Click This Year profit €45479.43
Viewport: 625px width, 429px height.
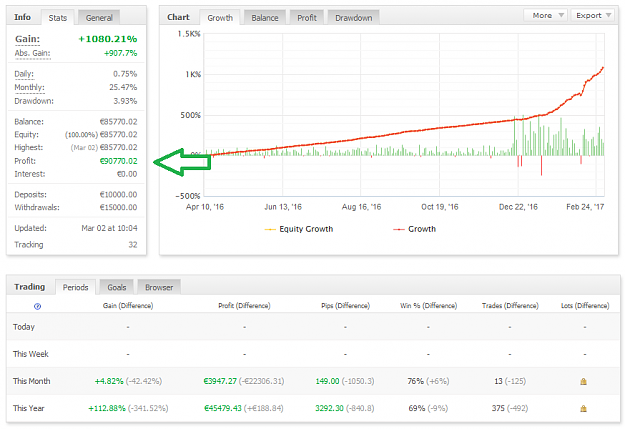pos(223,408)
